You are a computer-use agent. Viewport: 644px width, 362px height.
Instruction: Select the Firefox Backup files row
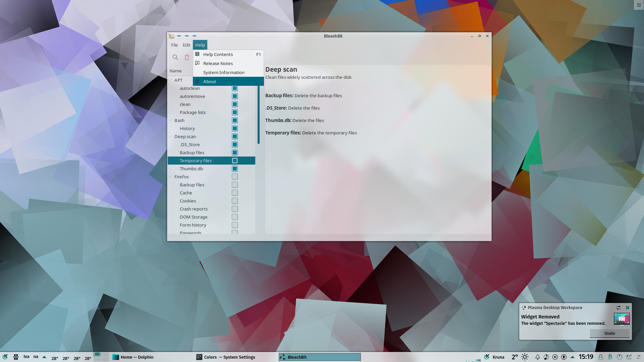pyautogui.click(x=211, y=185)
